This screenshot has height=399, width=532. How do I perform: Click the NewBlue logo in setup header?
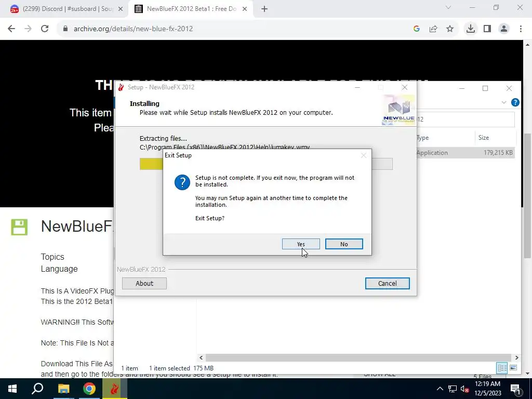click(x=398, y=110)
